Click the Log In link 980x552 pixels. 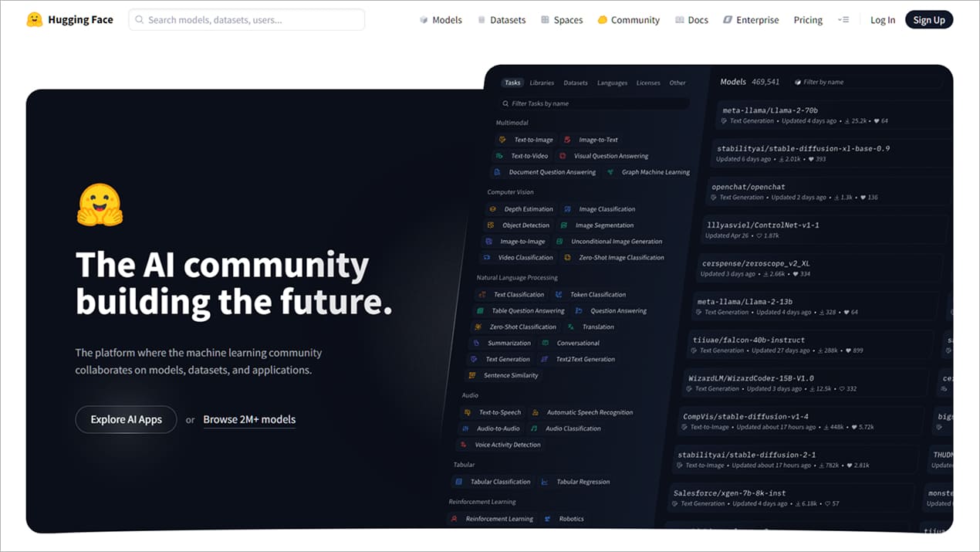point(883,20)
